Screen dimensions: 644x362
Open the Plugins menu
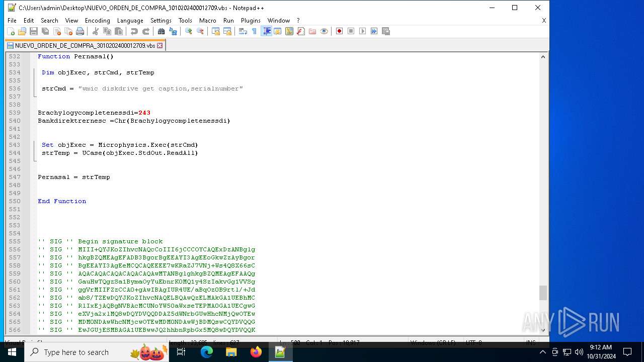pyautogui.click(x=251, y=21)
